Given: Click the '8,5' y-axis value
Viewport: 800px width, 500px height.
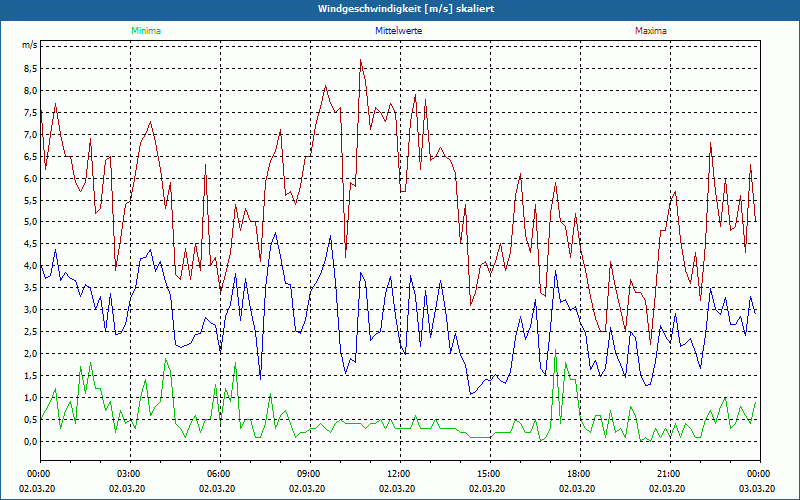Looking at the screenshot, I should tap(31, 68).
